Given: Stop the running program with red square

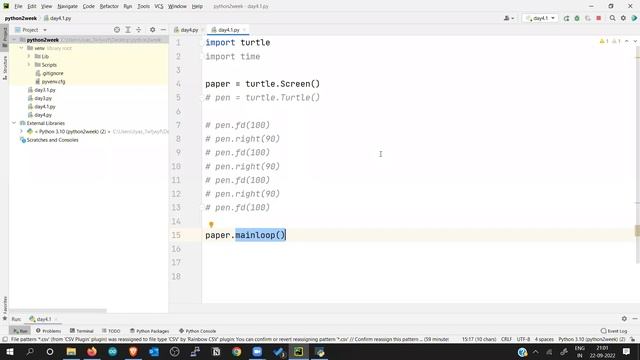Looking at the screenshot, I should tap(598, 18).
